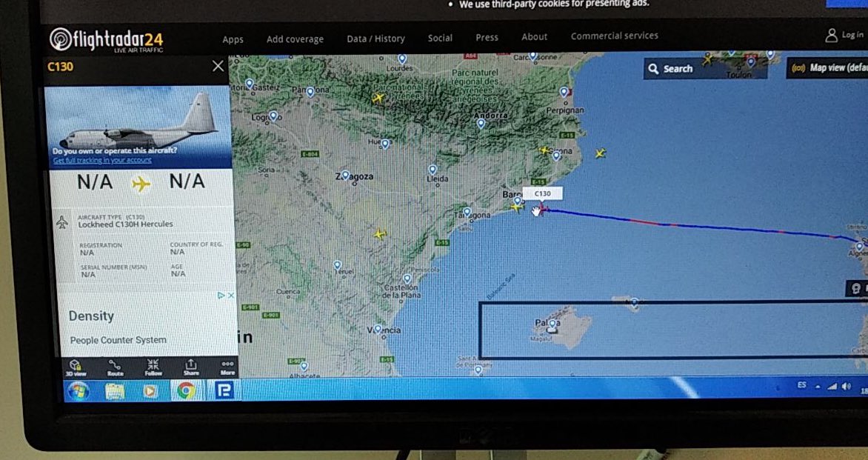Click the Perpignan airport pin
This screenshot has width=868, height=460.
564,92
